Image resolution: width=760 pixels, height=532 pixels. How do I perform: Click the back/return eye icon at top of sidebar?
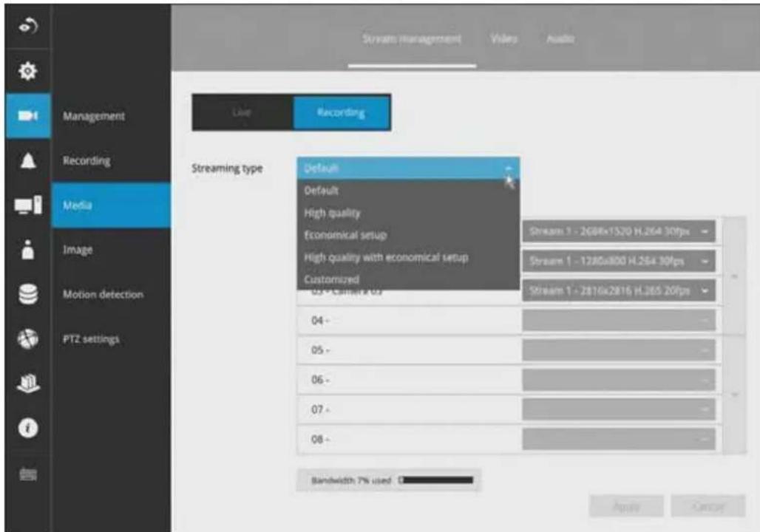[x=27, y=26]
